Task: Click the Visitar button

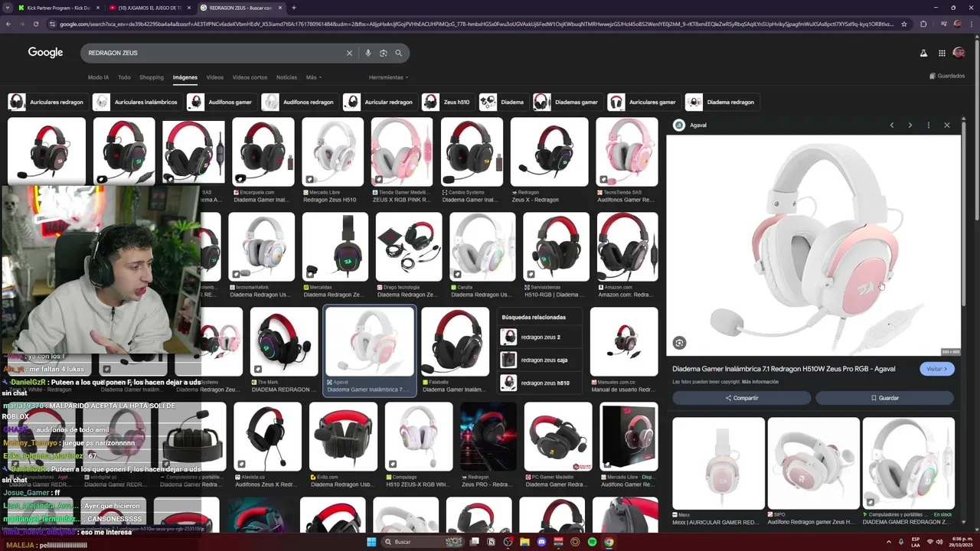Action: pyautogui.click(x=937, y=369)
